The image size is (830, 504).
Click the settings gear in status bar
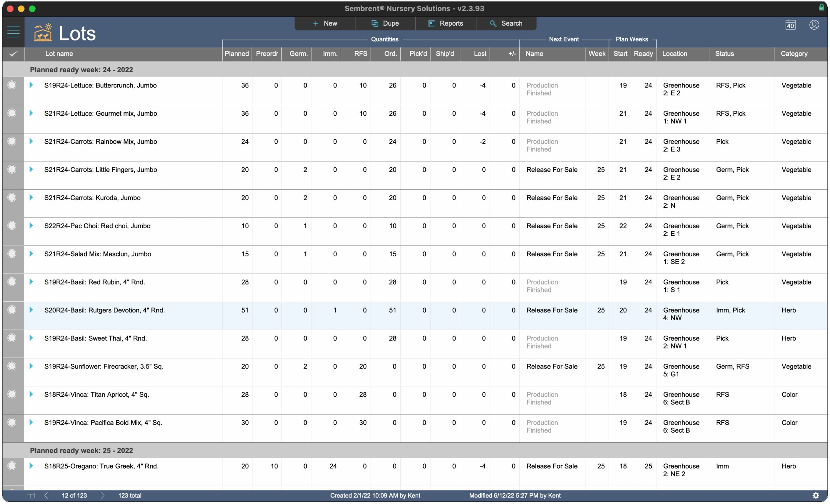(x=815, y=495)
